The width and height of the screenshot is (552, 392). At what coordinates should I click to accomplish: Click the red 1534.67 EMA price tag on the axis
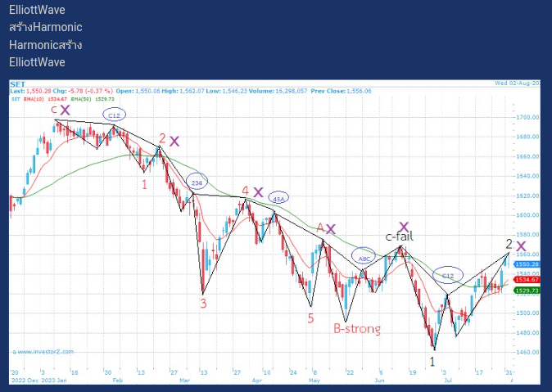pyautogui.click(x=527, y=280)
